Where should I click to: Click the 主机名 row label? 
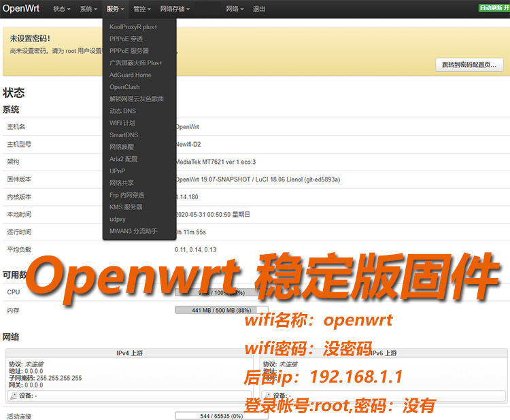click(16, 127)
